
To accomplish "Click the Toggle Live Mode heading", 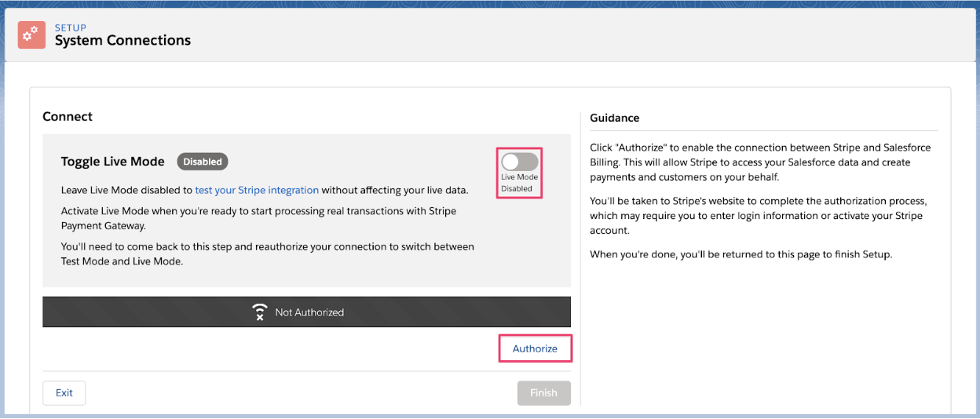I will [113, 162].
